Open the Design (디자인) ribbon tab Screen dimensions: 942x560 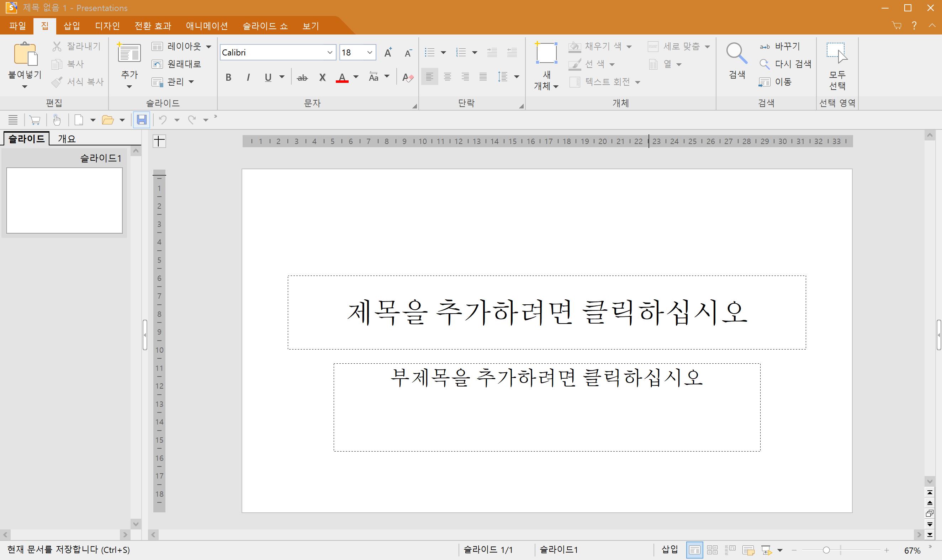(107, 26)
